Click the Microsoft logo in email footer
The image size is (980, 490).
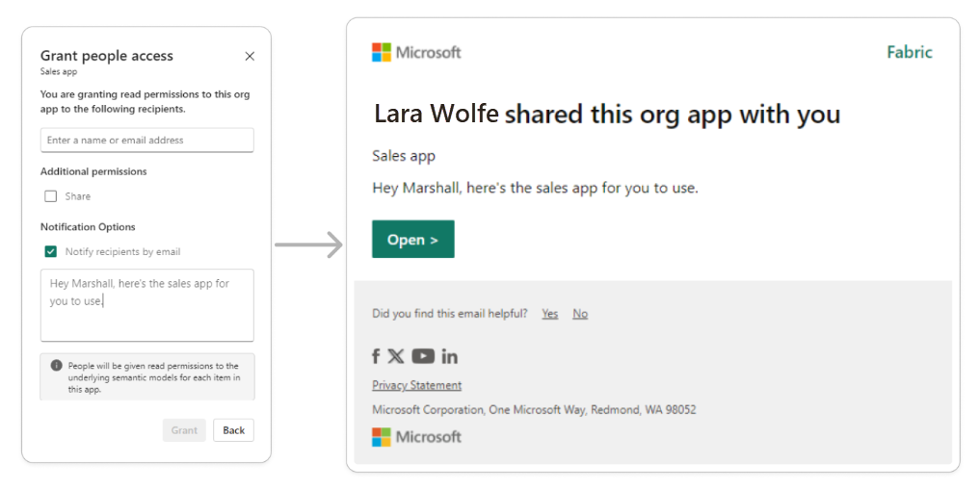(x=416, y=437)
